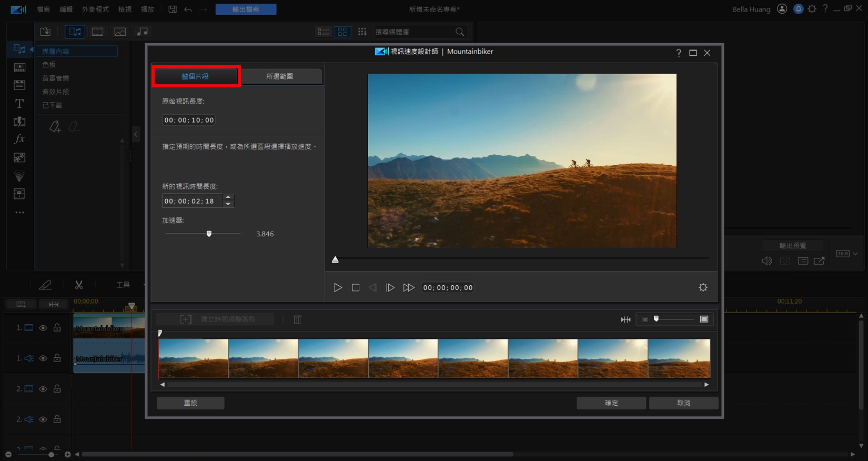Play the preview in speed designer
The width and height of the screenshot is (868, 461).
[x=338, y=288]
